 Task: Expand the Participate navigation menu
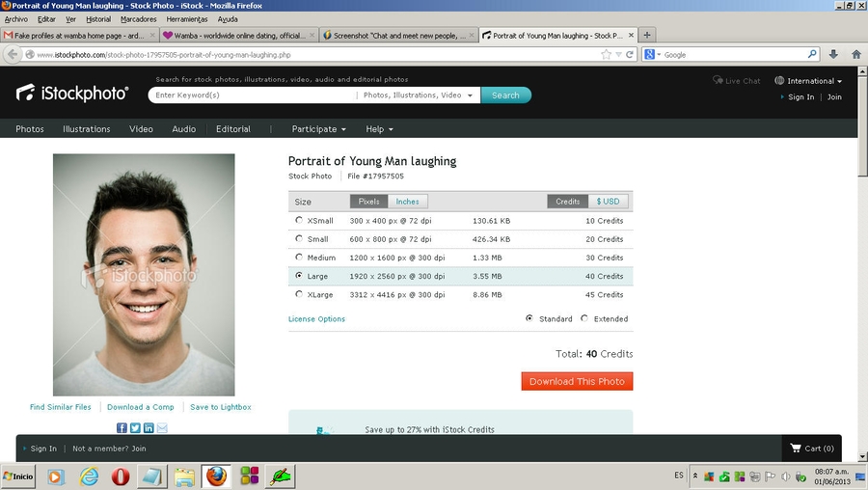click(319, 129)
